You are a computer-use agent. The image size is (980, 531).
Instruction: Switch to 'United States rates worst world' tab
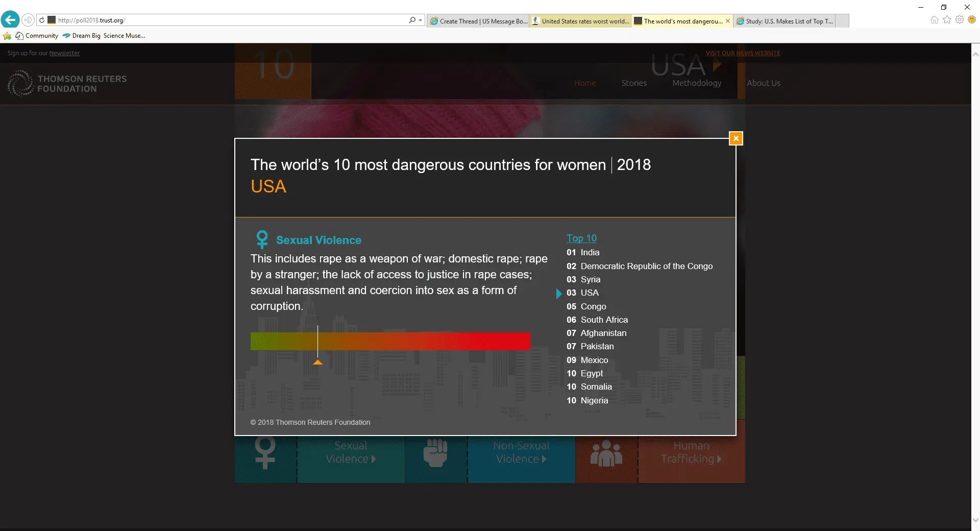[580, 21]
